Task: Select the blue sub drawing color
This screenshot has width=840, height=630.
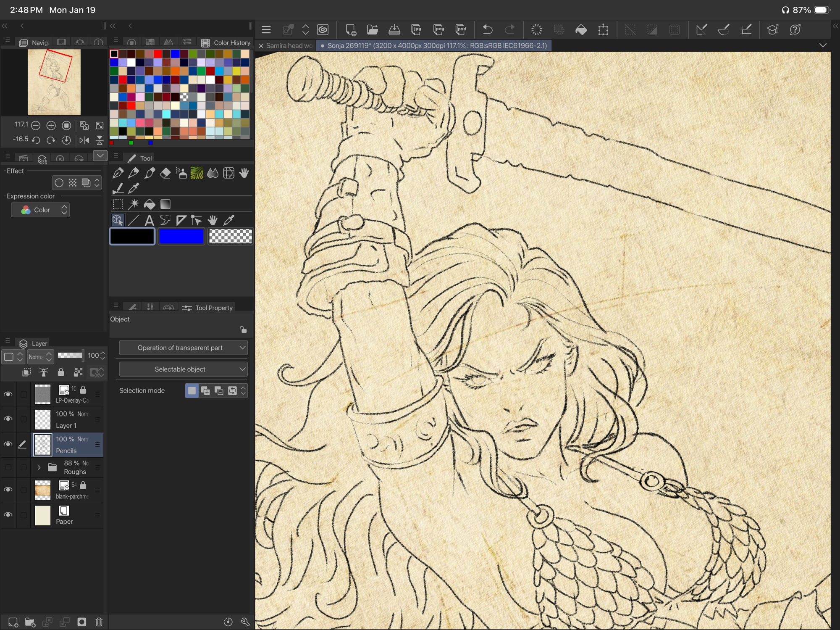Action: click(181, 237)
